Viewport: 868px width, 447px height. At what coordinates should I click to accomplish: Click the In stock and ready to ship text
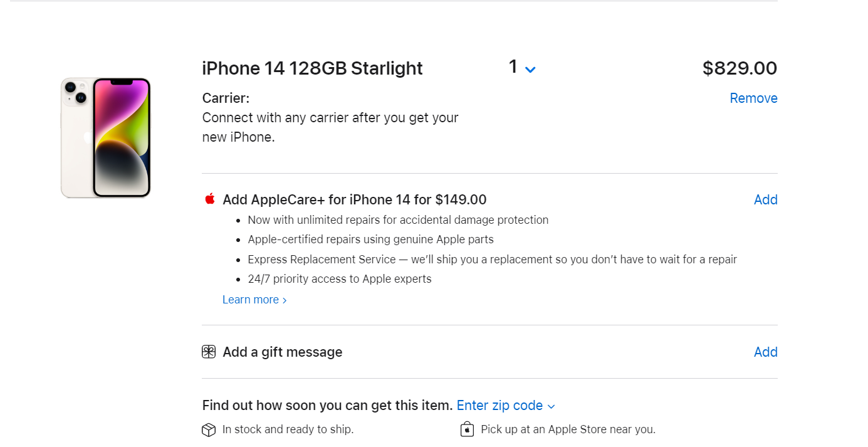click(288, 429)
